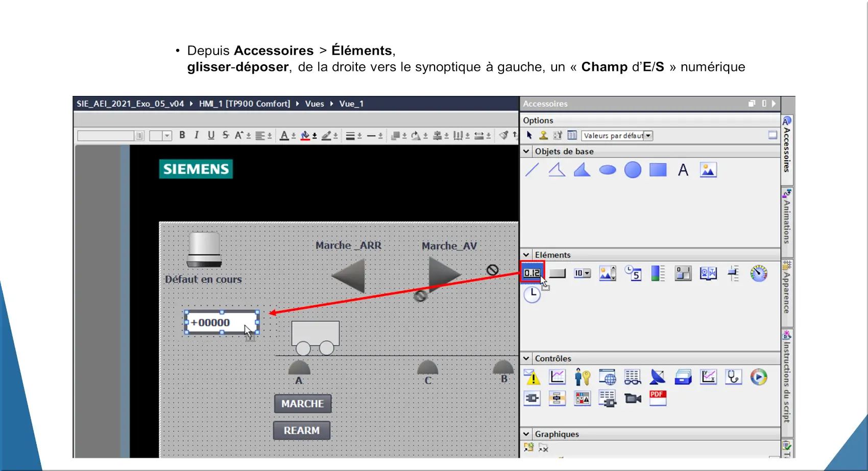The height and width of the screenshot is (471, 868).
Task: Select the Button element in Eléments
Action: [x=557, y=274]
